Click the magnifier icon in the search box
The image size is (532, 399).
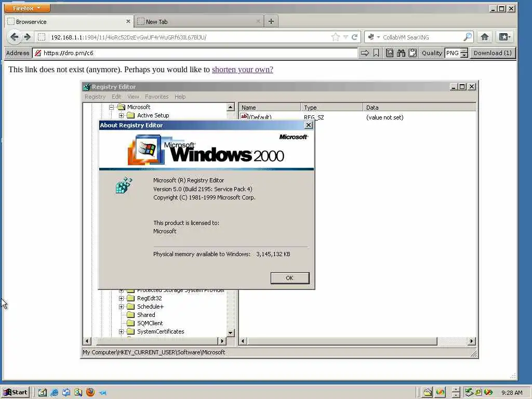coord(468,37)
